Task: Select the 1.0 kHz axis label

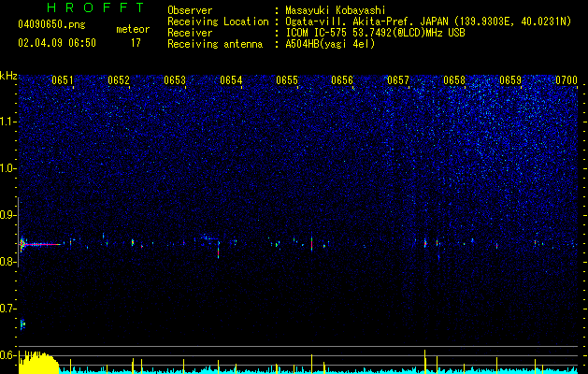Action: coord(7,168)
